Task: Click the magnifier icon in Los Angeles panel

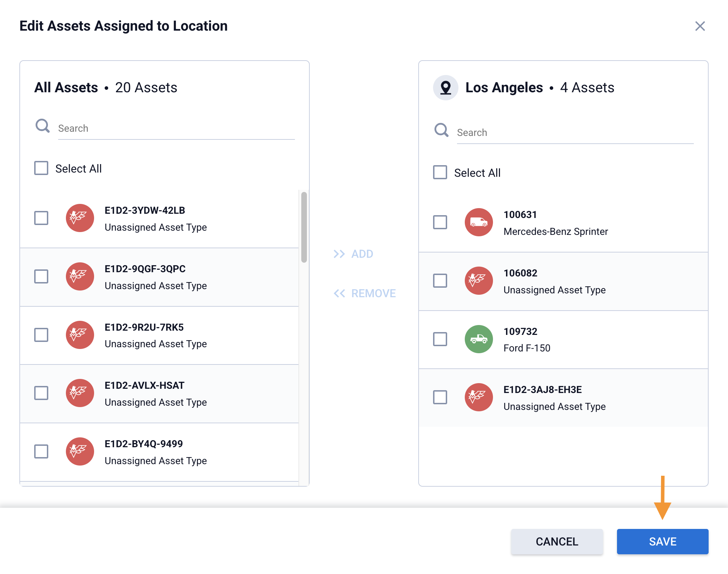Action: coord(441,130)
